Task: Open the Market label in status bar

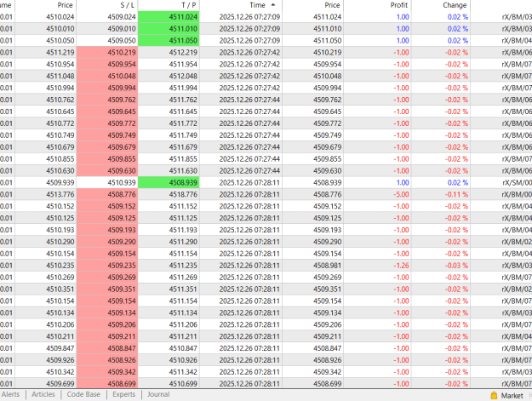Action: point(512,396)
